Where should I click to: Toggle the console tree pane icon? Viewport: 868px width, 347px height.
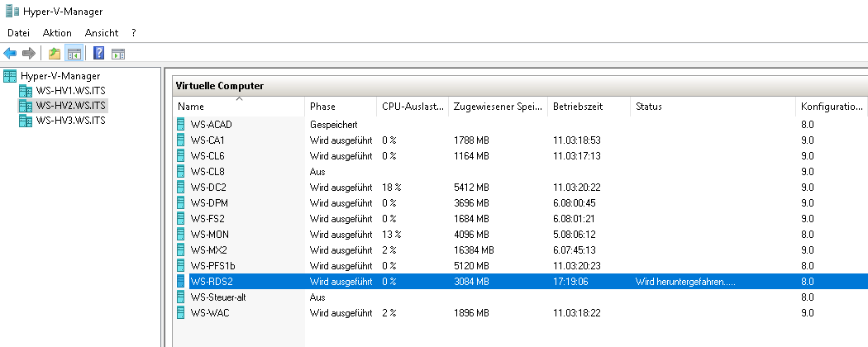point(74,54)
